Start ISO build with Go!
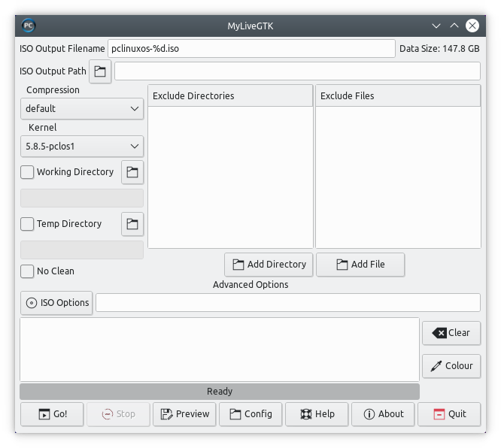Image resolution: width=501 pixels, height=448 pixels. coord(52,414)
